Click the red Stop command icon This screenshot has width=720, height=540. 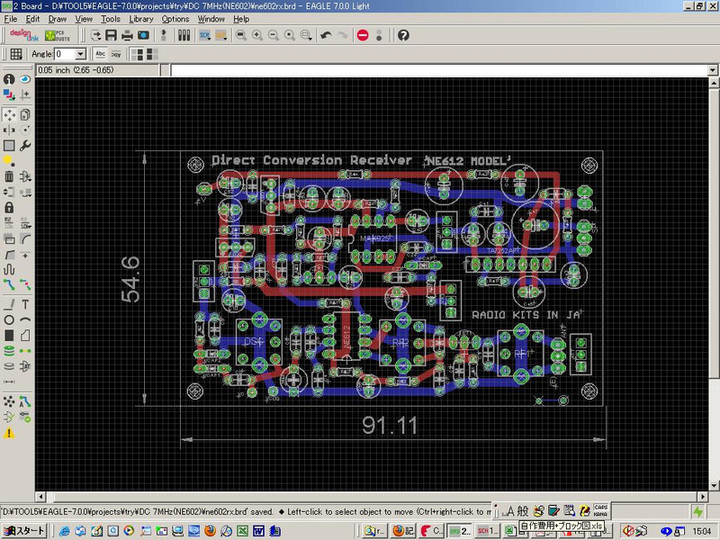click(362, 35)
